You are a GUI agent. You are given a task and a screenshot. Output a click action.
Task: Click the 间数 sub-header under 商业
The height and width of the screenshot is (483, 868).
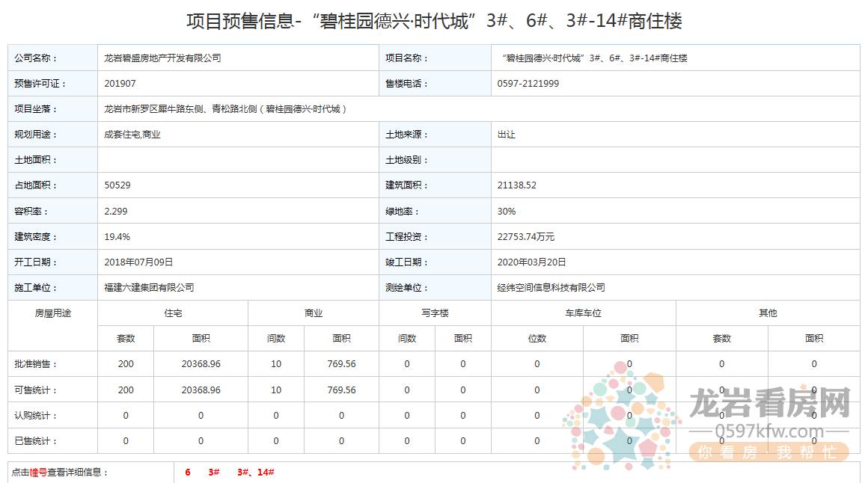pos(276,338)
